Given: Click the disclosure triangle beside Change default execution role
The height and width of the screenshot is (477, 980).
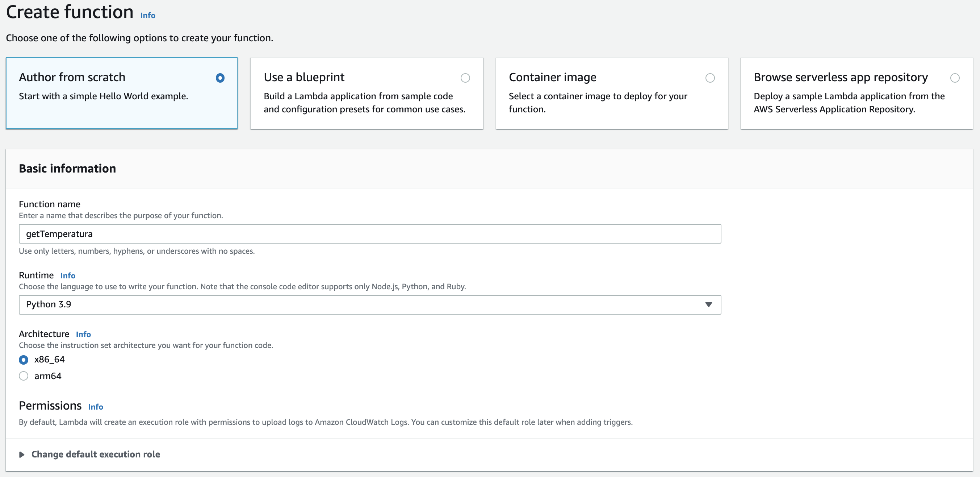Looking at the screenshot, I should [x=22, y=455].
